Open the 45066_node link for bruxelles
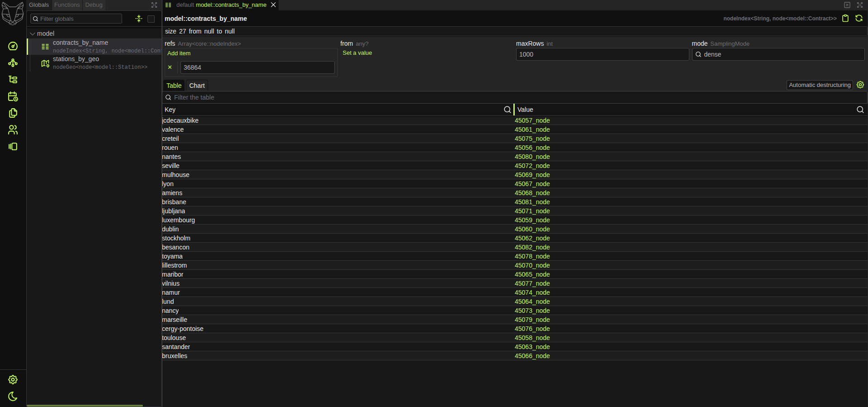Screen dimensions: 868x407 point(532,356)
